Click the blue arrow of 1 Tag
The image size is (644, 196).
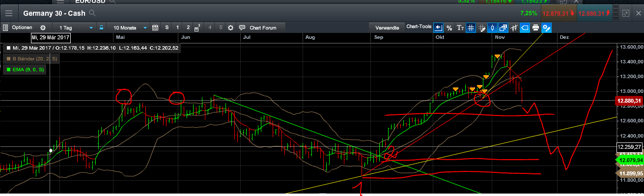click(x=91, y=28)
